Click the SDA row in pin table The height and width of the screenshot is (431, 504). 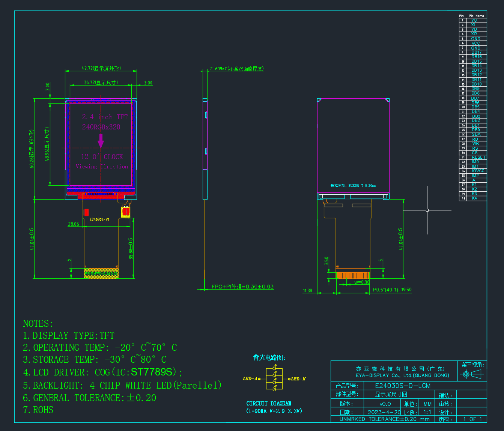(473, 134)
